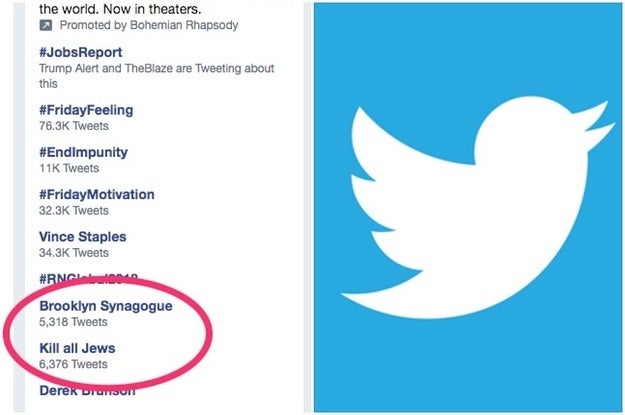Open the Vince Staples trend
The image size is (625, 415).
83,237
